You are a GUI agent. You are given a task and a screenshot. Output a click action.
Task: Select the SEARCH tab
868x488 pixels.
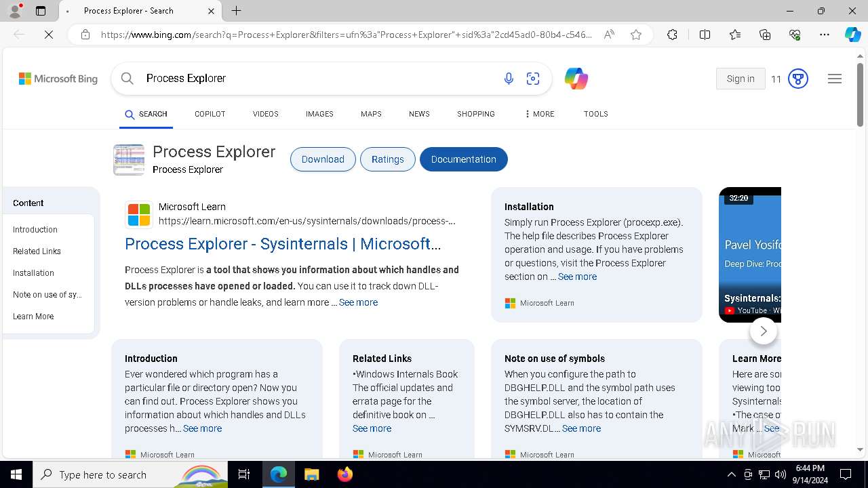click(x=146, y=114)
